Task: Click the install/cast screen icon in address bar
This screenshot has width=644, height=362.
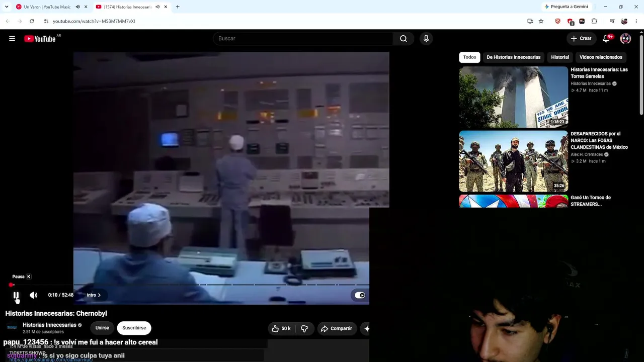Action: [530, 21]
